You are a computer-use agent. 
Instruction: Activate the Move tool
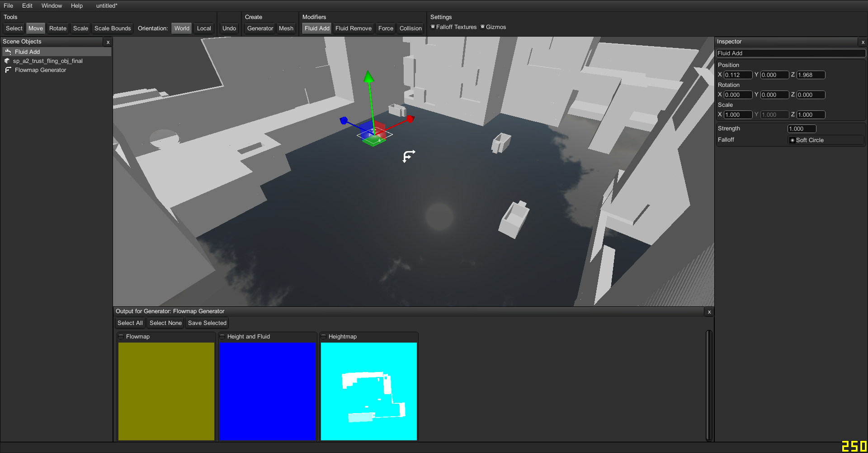pyautogui.click(x=36, y=29)
